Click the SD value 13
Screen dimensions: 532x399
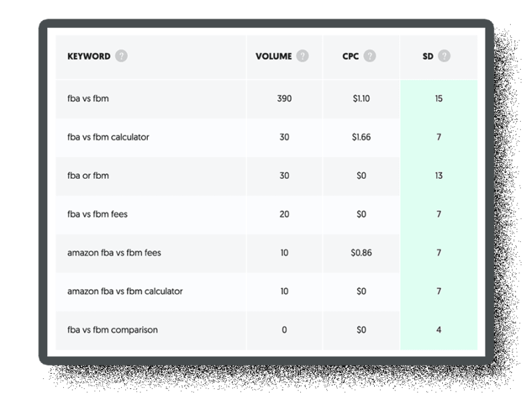439,176
